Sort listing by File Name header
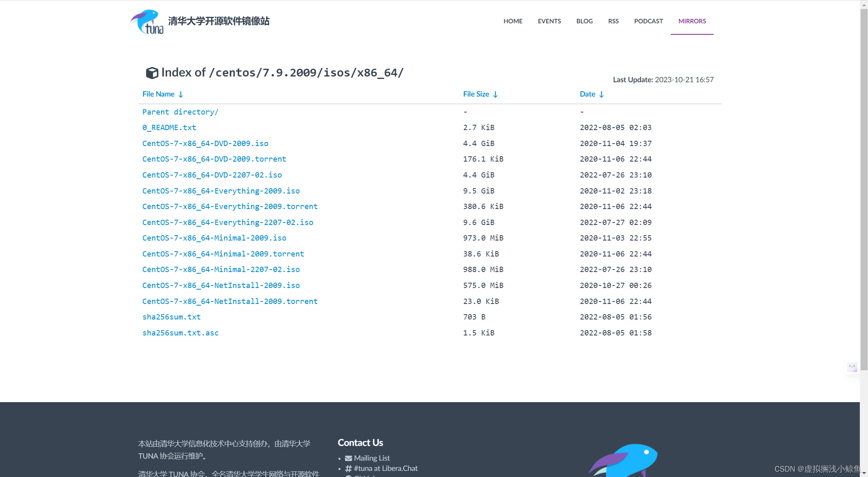Image resolution: width=868 pixels, height=477 pixels. point(158,94)
